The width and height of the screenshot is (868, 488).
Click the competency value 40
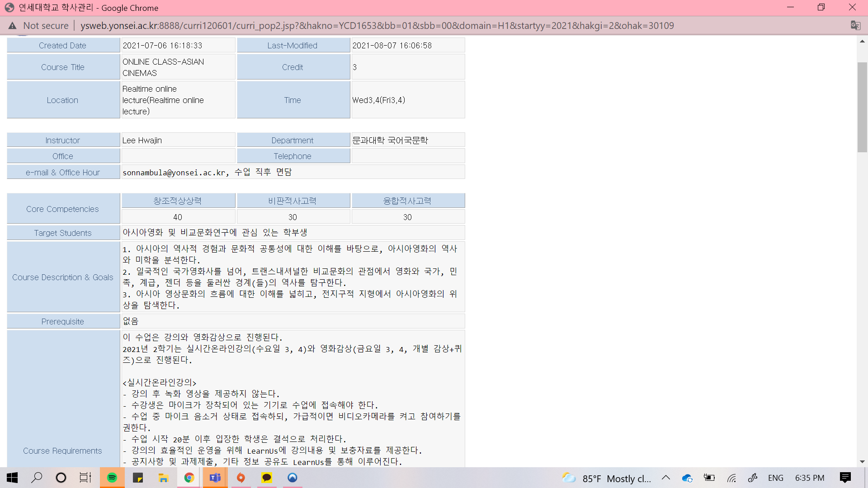tap(178, 217)
